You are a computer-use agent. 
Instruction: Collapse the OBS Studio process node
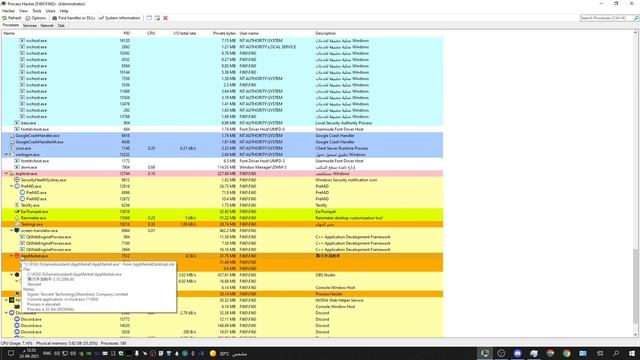(x=11, y=275)
